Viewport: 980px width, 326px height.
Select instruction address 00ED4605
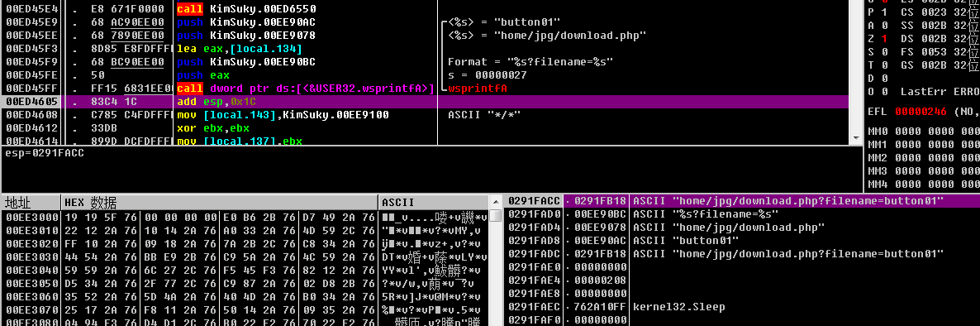pyautogui.click(x=31, y=102)
